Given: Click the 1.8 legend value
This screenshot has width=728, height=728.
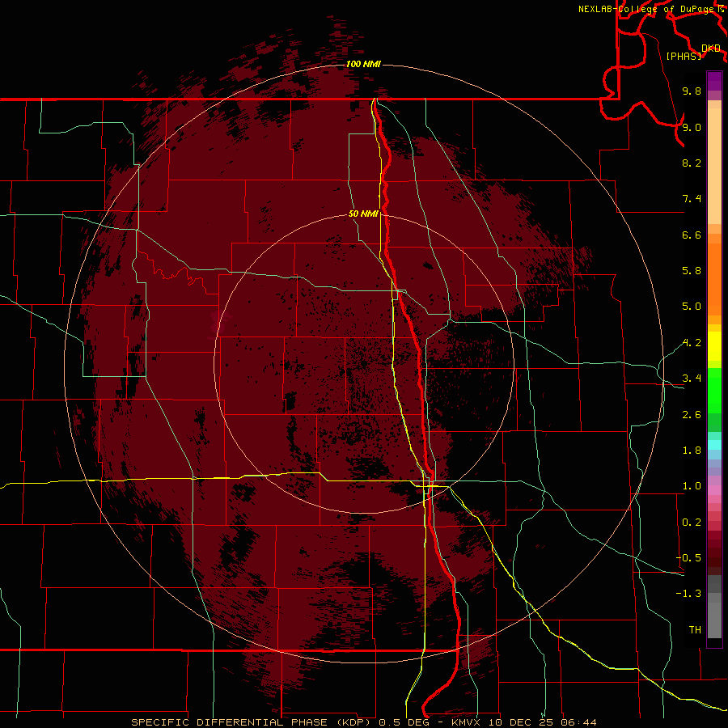Looking at the screenshot, I should [x=692, y=451].
